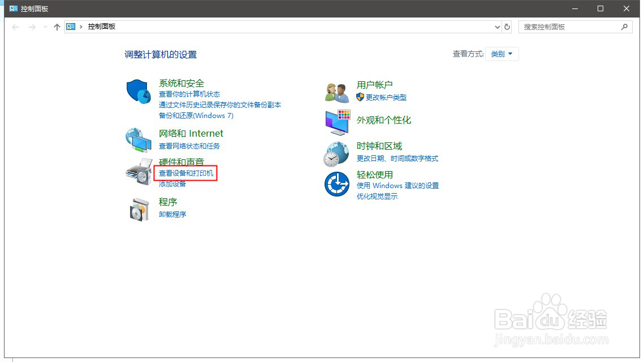Open 查看设备和打印机 (View devices and printers)
644x362 pixels.
point(185,172)
